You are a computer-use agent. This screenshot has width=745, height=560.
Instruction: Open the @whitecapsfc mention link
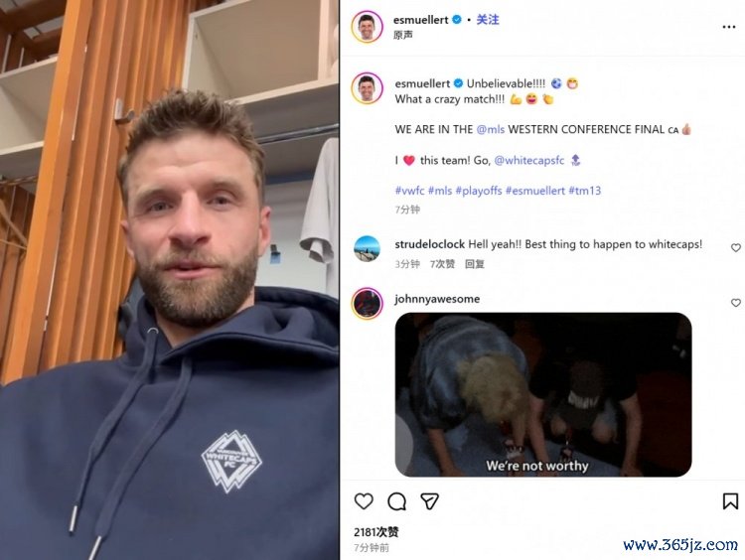(x=528, y=160)
